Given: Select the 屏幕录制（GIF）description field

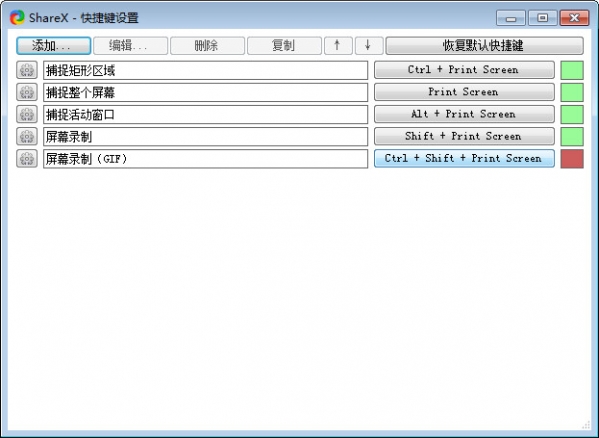Looking at the screenshot, I should 206,159.
